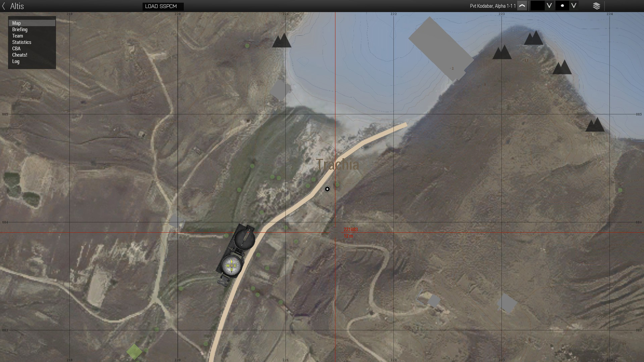644x362 pixels.
Task: Click the Trachia town label
Action: click(337, 165)
